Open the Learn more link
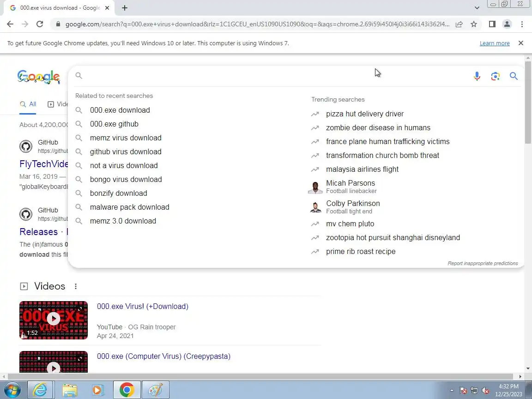 [494, 43]
